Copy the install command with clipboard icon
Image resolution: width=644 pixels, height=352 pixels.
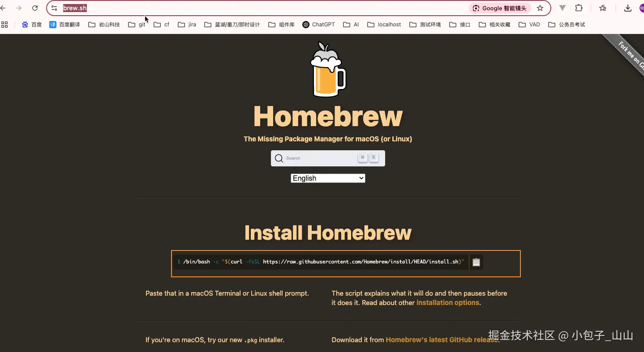476,262
